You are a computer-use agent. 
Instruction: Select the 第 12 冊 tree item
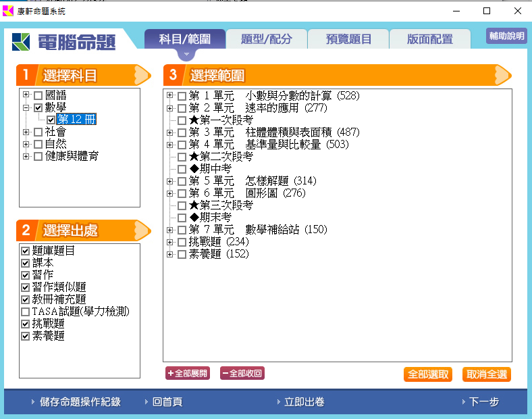point(76,120)
